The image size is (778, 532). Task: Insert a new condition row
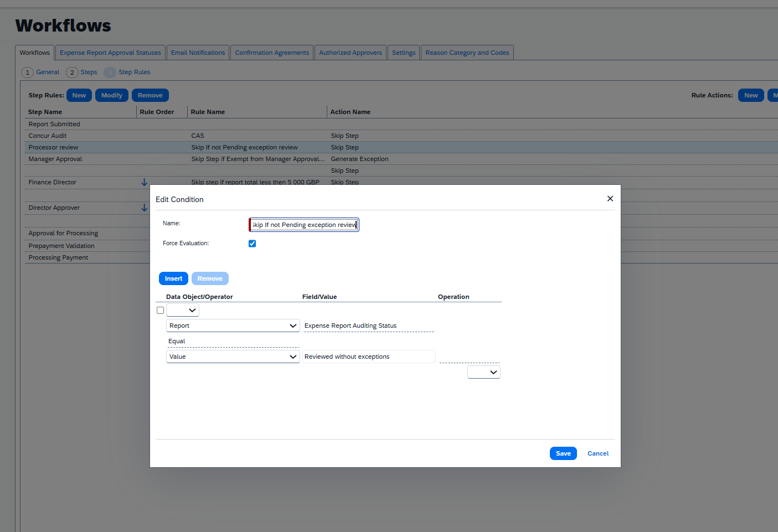pyautogui.click(x=173, y=278)
